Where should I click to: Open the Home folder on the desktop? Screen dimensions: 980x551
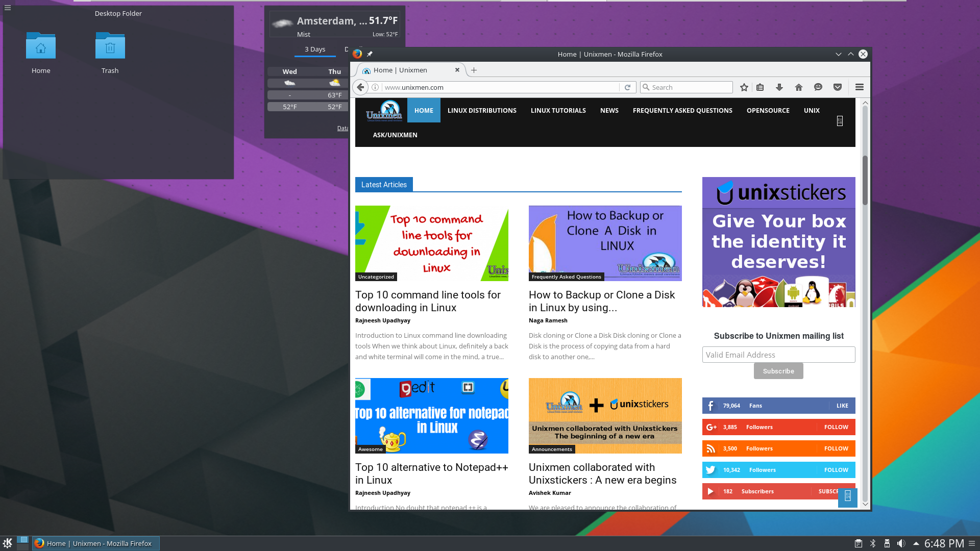tap(41, 53)
